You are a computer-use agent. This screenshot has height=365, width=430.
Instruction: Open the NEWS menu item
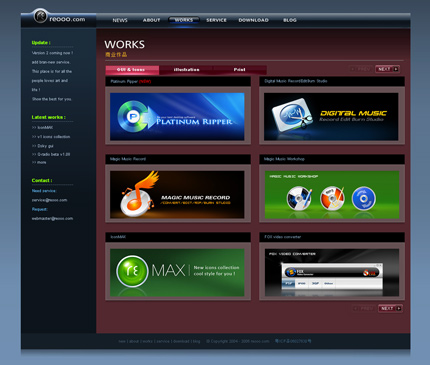tap(120, 20)
